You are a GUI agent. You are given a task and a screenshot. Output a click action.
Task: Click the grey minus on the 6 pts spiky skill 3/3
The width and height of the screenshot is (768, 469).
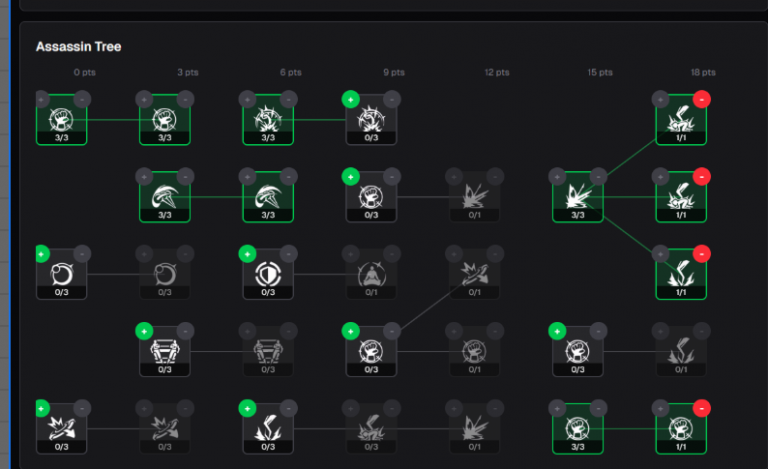(x=289, y=99)
